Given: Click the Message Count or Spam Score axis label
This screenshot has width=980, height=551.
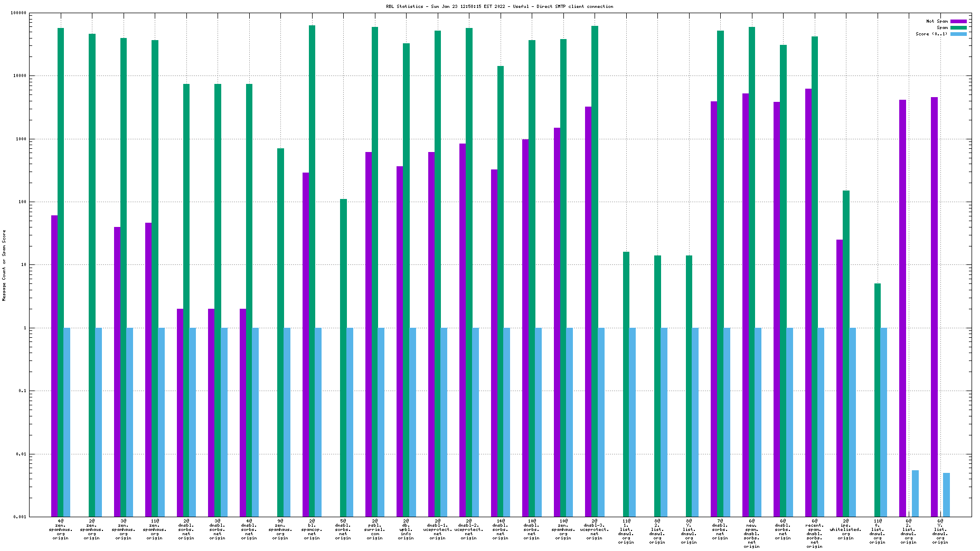Looking at the screenshot, I should (4, 265).
